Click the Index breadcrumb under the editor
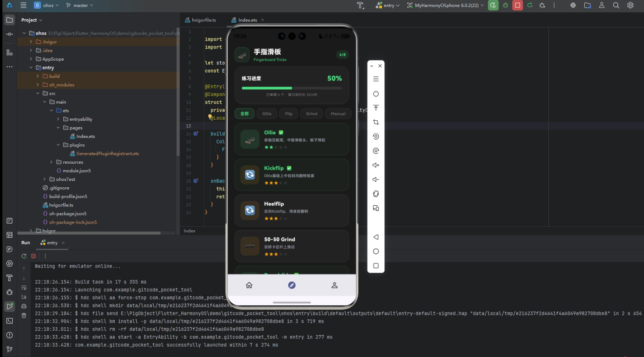The height and width of the screenshot is (357, 644). (x=190, y=231)
